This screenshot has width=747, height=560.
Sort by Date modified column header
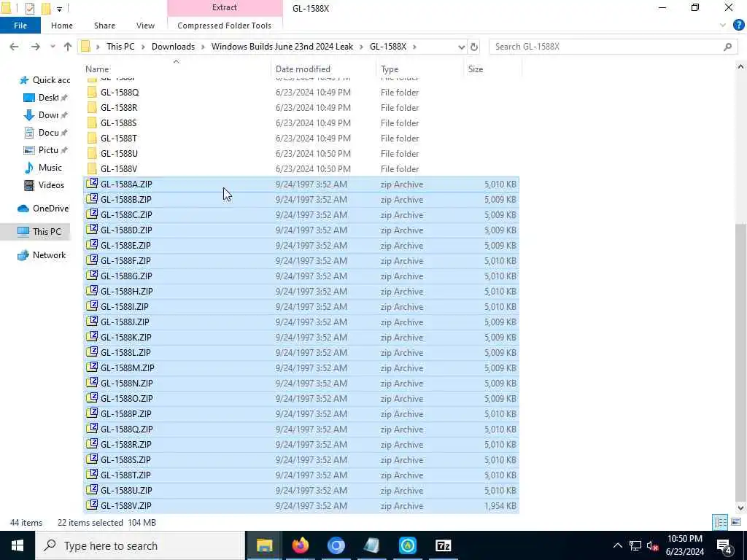click(303, 69)
